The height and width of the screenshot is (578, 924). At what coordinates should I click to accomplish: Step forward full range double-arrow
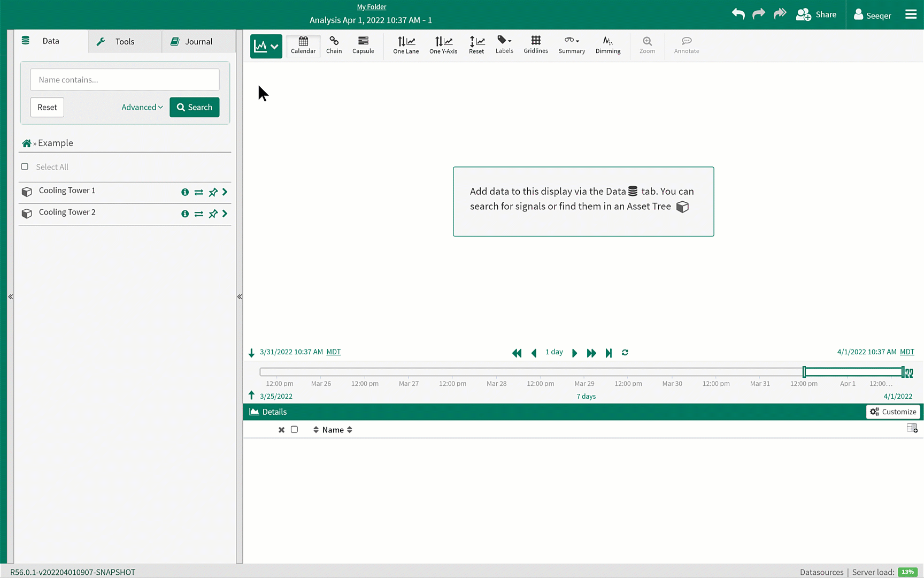tap(591, 353)
